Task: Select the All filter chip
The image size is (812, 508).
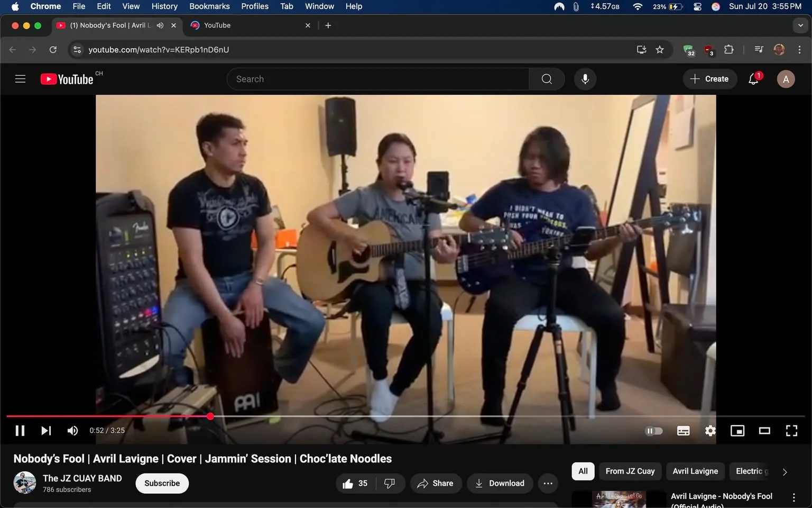Action: pos(583,471)
